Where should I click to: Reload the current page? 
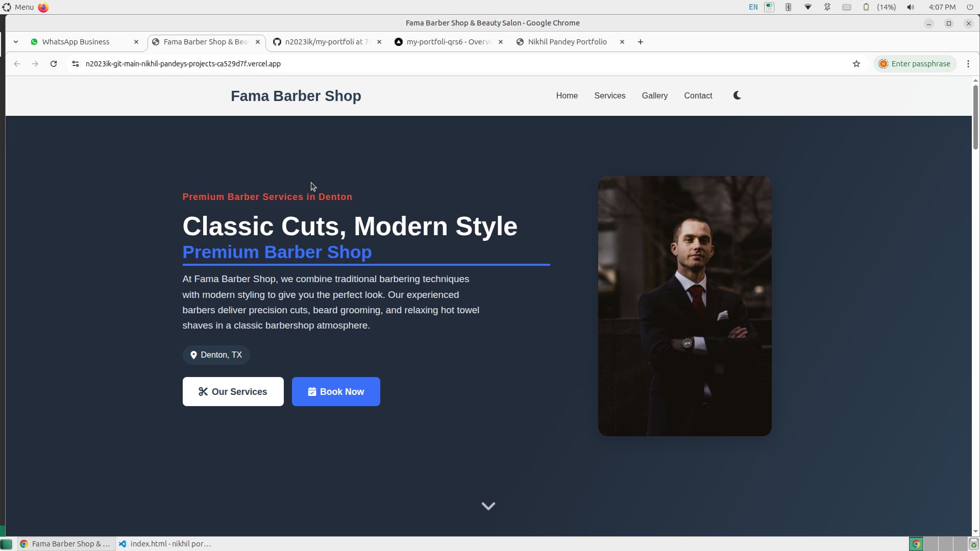click(x=54, y=64)
